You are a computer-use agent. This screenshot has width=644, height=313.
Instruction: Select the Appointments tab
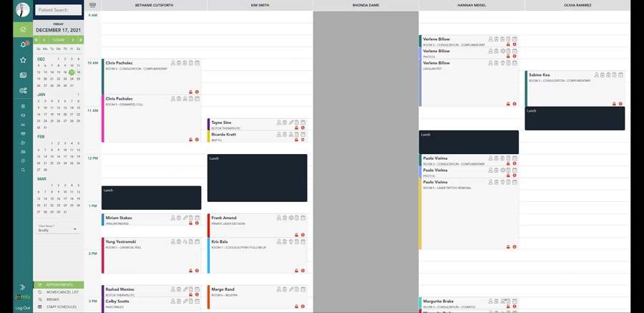59,284
